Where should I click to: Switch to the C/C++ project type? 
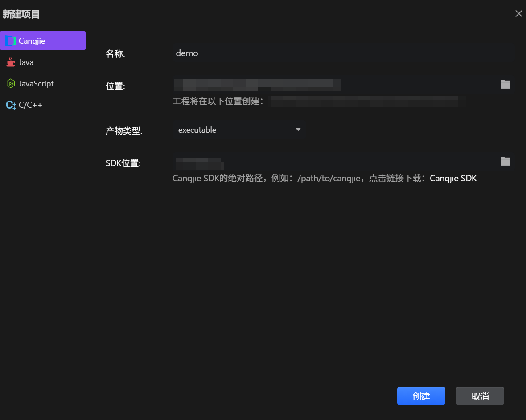tap(43, 105)
